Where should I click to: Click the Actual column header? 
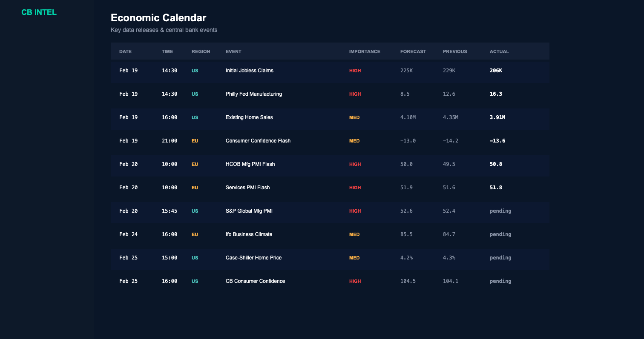[499, 51]
